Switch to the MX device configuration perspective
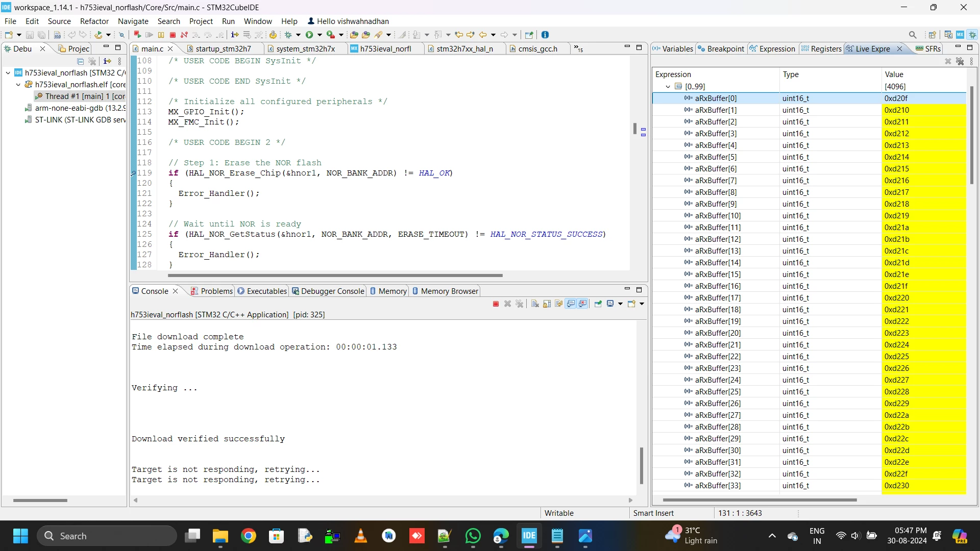This screenshot has height=551, width=980. (960, 35)
